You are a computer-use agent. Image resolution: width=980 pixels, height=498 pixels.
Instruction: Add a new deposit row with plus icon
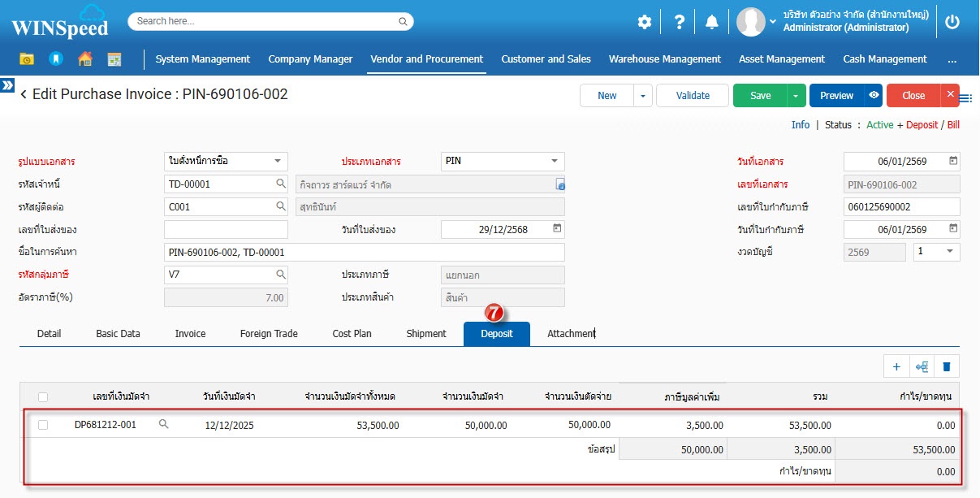[896, 367]
